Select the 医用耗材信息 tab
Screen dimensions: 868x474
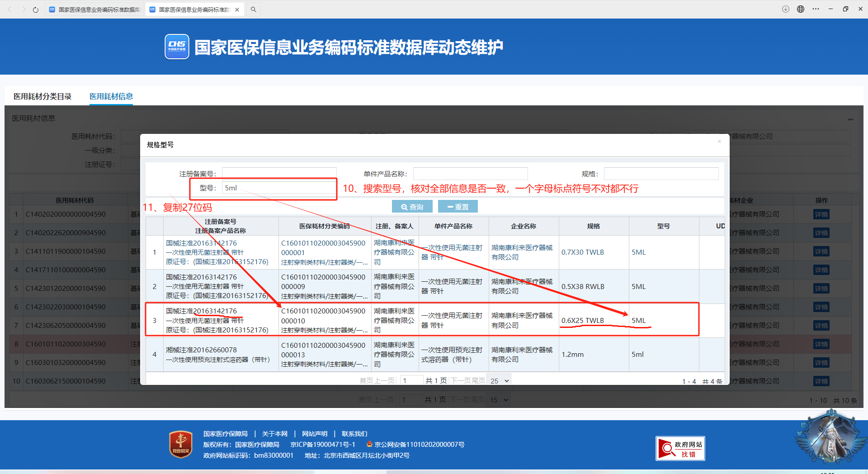111,96
